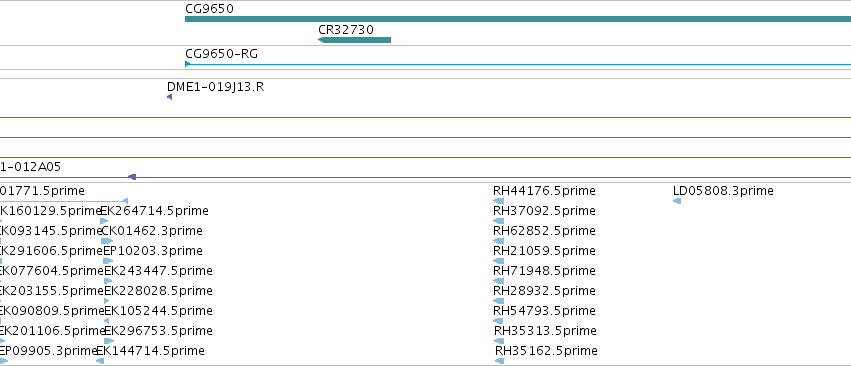Screen dimensions: 851x366
Task: Click the RH71948.5prime EST arrow
Action: (x=498, y=281)
